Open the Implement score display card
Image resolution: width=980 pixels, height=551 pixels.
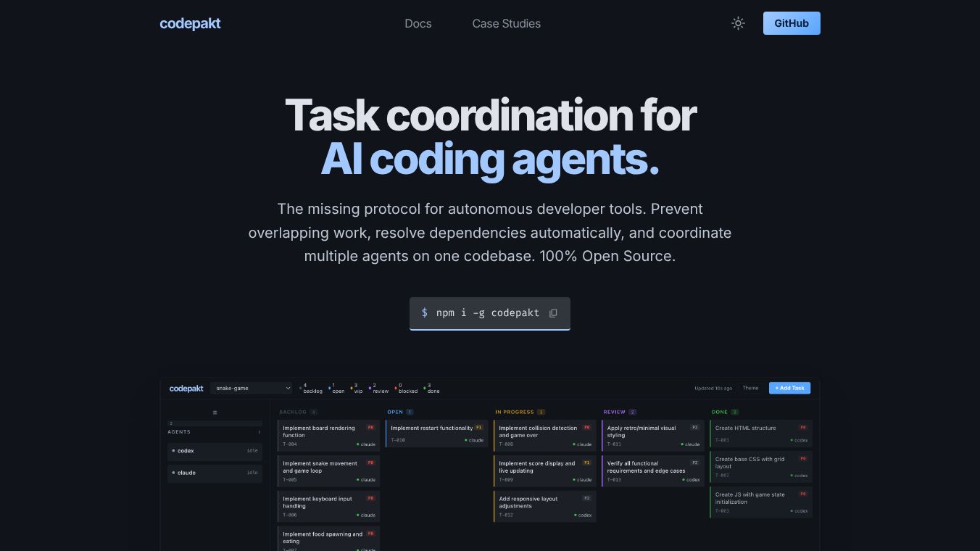tap(545, 471)
